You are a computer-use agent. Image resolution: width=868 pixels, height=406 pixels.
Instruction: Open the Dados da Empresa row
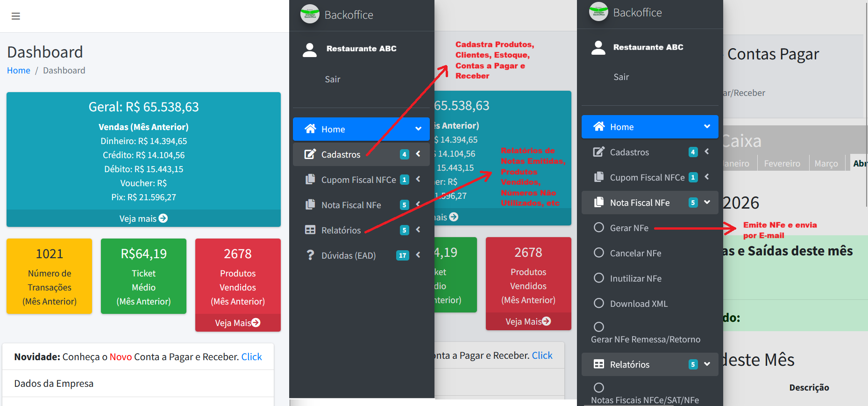(x=54, y=384)
